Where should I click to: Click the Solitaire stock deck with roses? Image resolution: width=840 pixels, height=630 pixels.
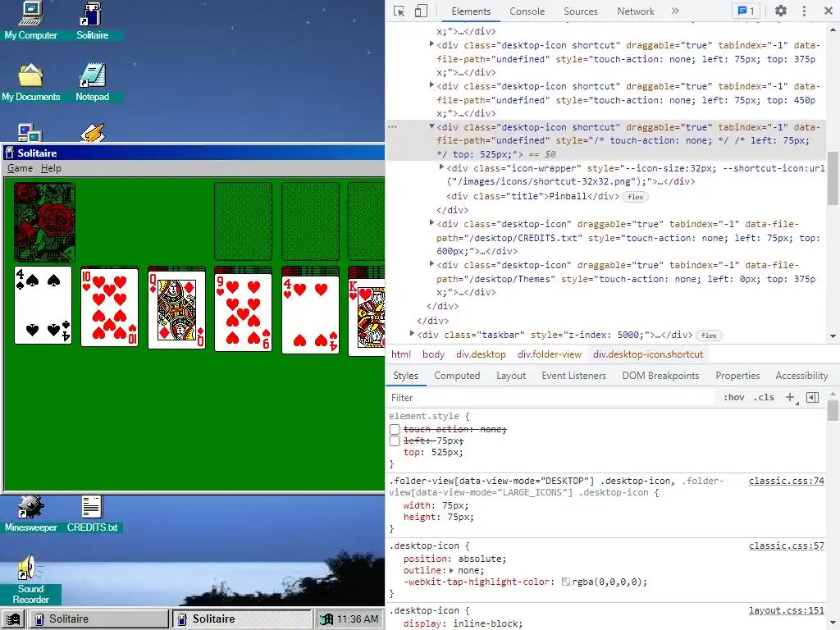click(x=44, y=222)
